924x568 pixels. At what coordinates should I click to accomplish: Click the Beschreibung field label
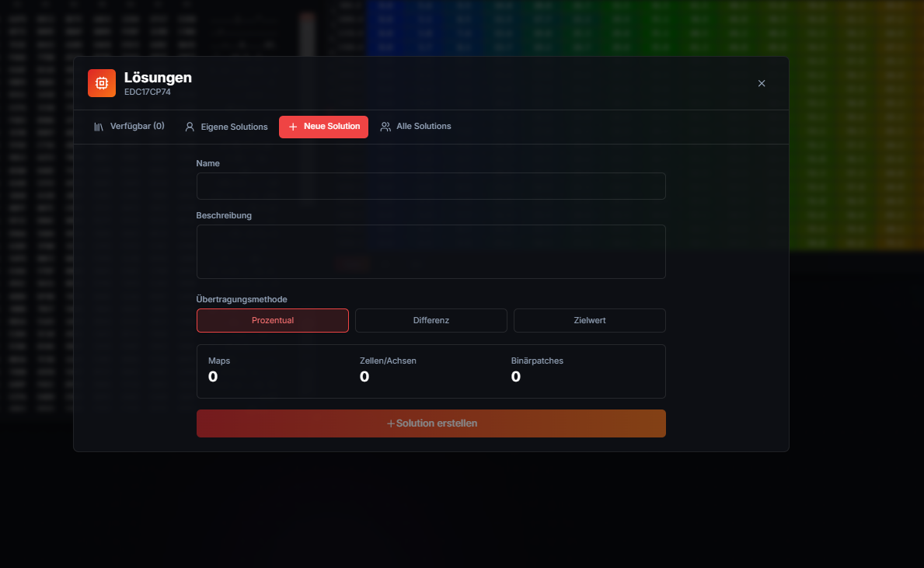pyautogui.click(x=224, y=216)
